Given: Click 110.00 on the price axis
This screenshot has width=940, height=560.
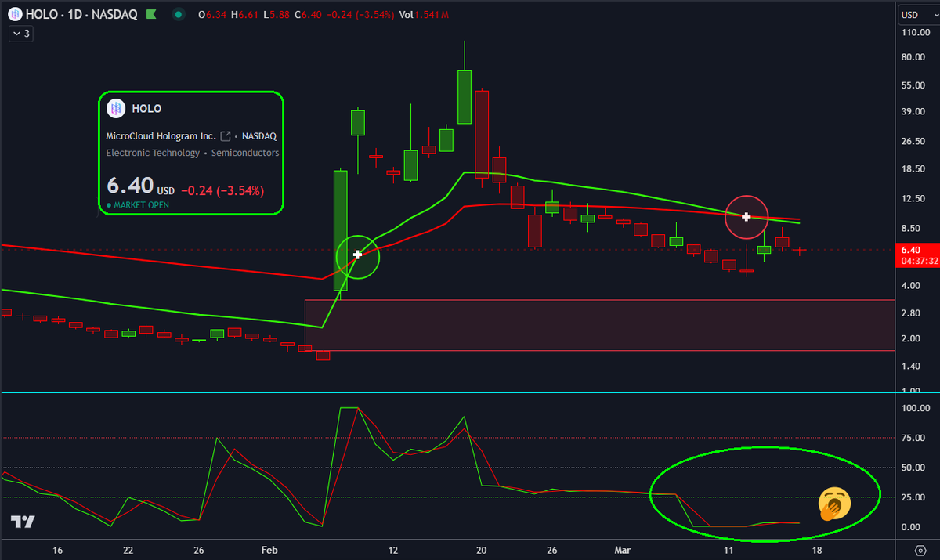Looking at the screenshot, I should click(915, 33).
